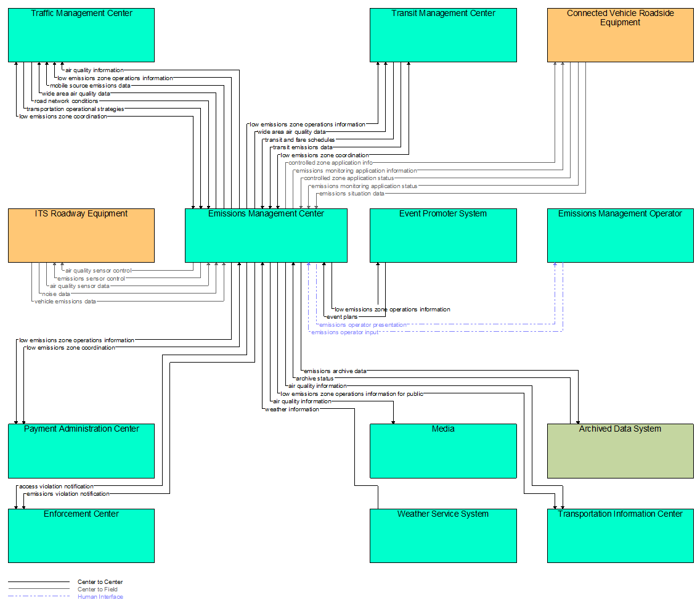Click the Weather Service System box
The width and height of the screenshot is (700, 608).
(443, 536)
